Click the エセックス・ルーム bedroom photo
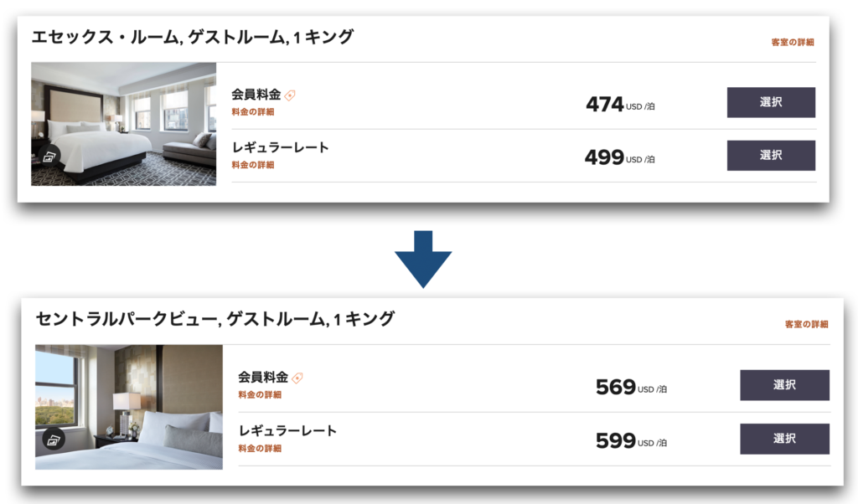The width and height of the screenshot is (858, 504). pos(124,124)
